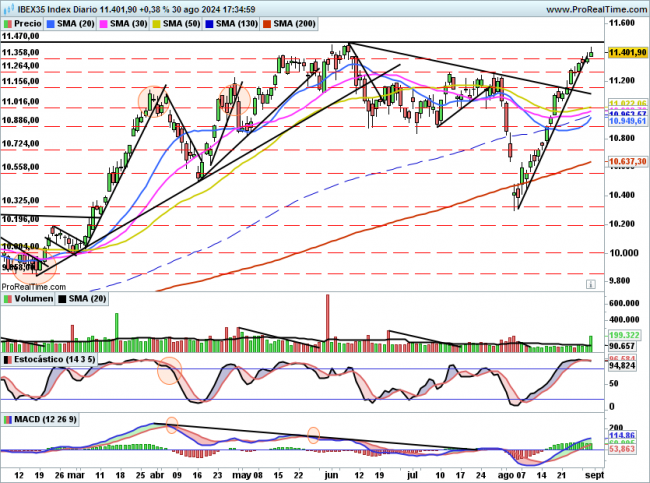Click the black color box next to Volumen SMA

[62, 298]
